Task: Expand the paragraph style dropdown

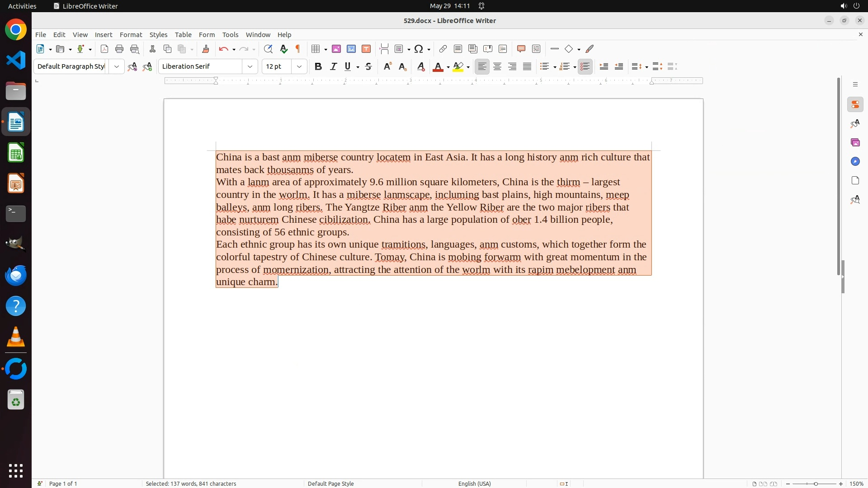Action: click(117, 67)
